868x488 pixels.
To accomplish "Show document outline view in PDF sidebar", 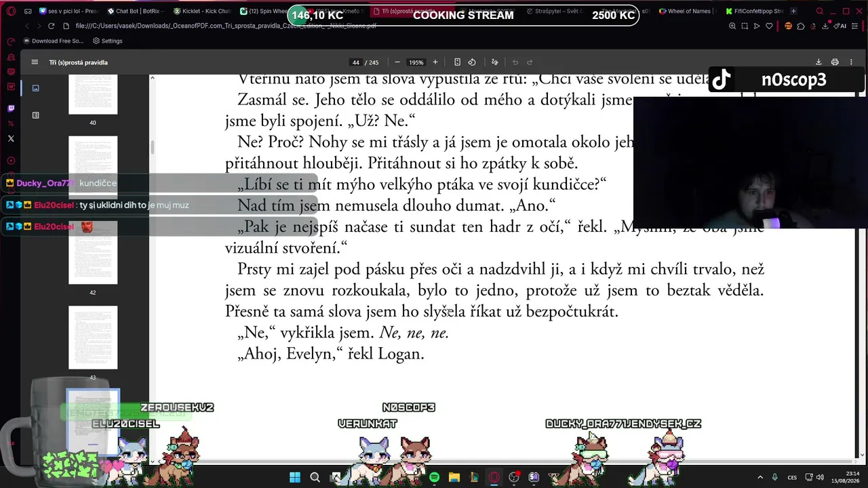I will pos(36,115).
